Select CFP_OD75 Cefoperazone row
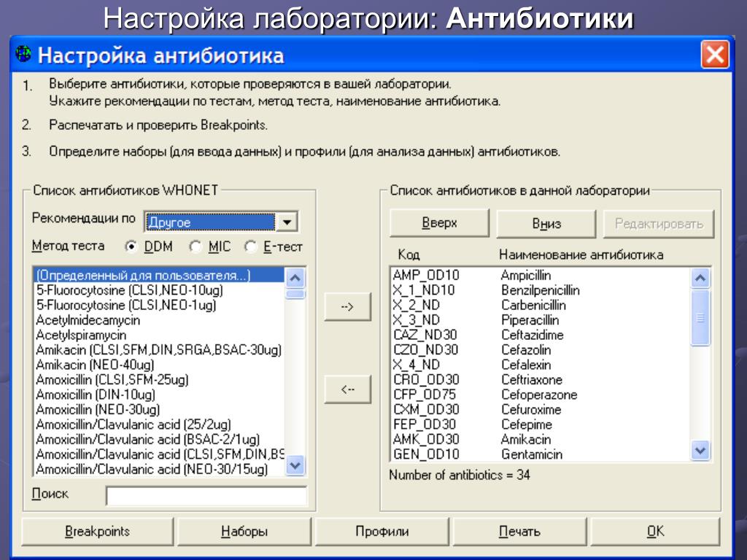 (x=541, y=394)
